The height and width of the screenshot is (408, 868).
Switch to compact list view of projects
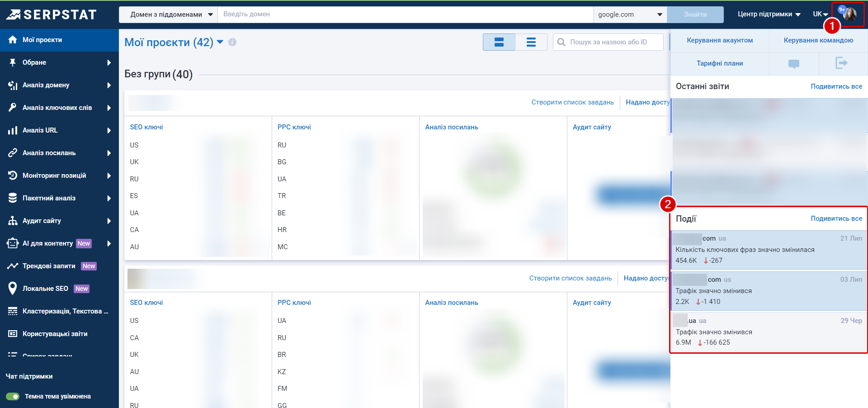(x=531, y=42)
